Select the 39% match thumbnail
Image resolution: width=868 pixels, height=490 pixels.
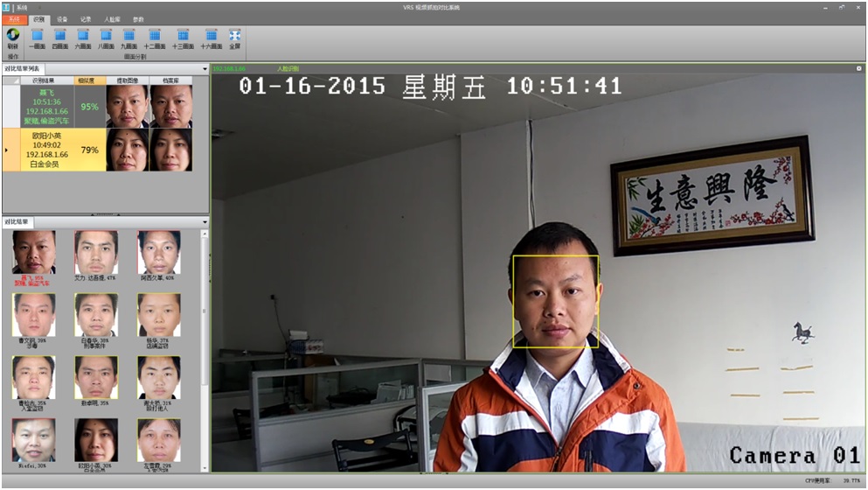tap(34, 315)
